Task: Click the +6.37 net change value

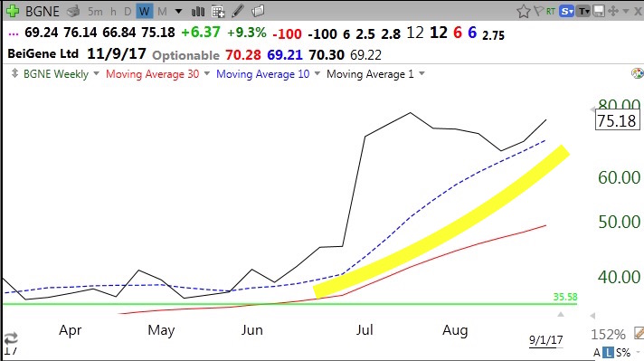Action: pos(201,32)
